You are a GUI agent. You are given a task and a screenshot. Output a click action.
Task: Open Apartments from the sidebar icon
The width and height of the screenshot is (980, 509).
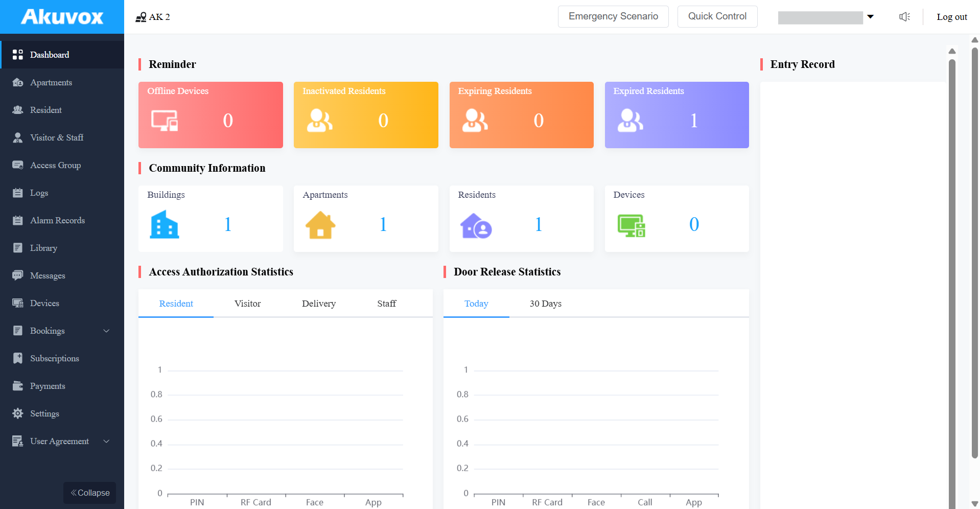point(18,82)
